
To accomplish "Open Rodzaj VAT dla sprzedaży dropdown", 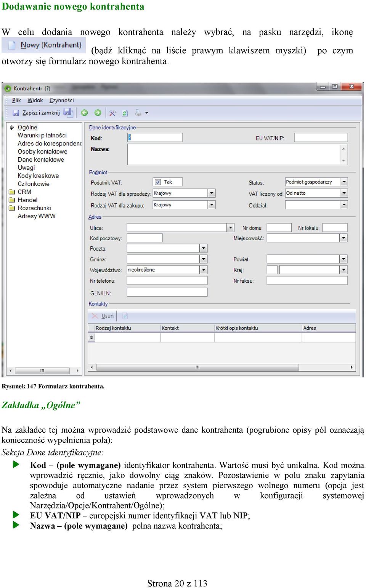I will tap(212, 193).
